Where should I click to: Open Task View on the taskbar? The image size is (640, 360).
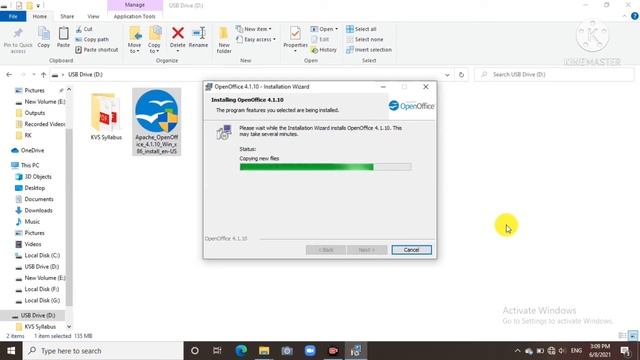(217, 351)
